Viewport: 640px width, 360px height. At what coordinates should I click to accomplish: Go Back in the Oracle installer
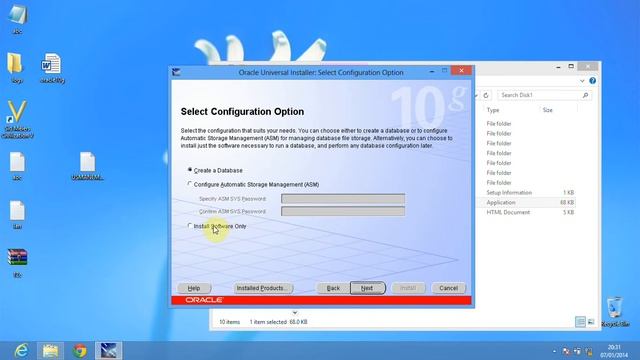coord(333,288)
